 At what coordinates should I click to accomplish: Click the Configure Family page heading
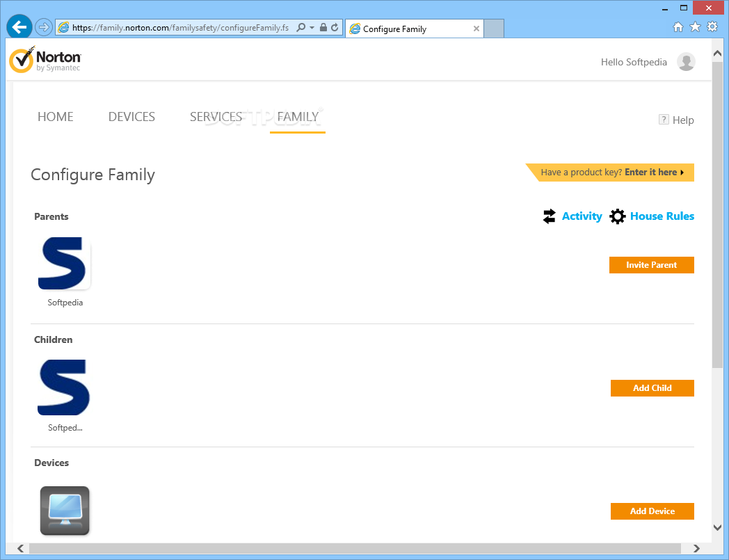[x=93, y=175]
